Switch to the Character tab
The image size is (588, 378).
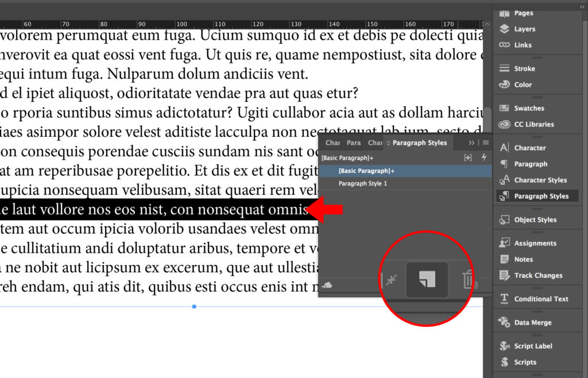pos(332,142)
